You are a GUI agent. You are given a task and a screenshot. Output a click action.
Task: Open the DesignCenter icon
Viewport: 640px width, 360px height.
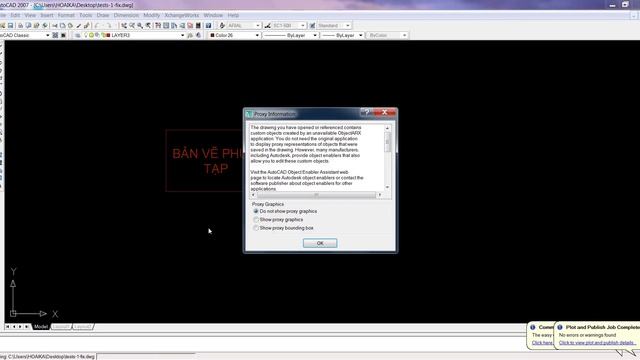166,25
